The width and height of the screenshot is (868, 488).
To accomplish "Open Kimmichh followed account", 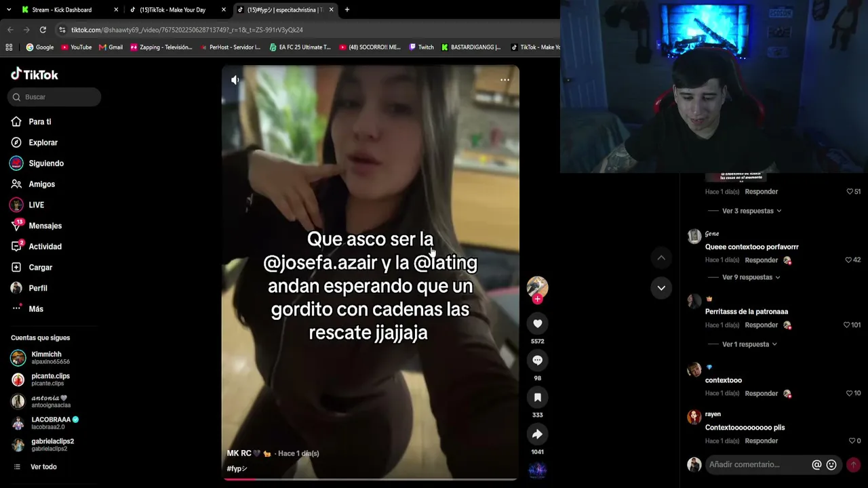I will 46,358.
